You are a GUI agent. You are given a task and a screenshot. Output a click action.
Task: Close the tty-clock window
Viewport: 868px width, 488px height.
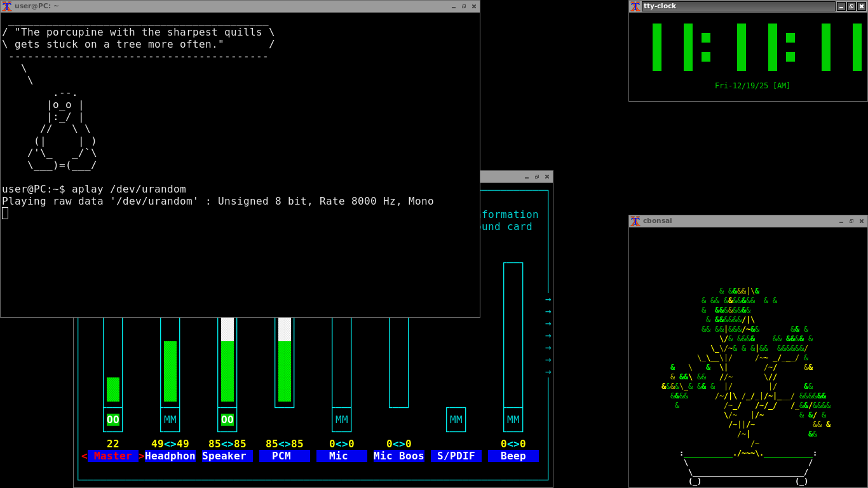coord(862,6)
